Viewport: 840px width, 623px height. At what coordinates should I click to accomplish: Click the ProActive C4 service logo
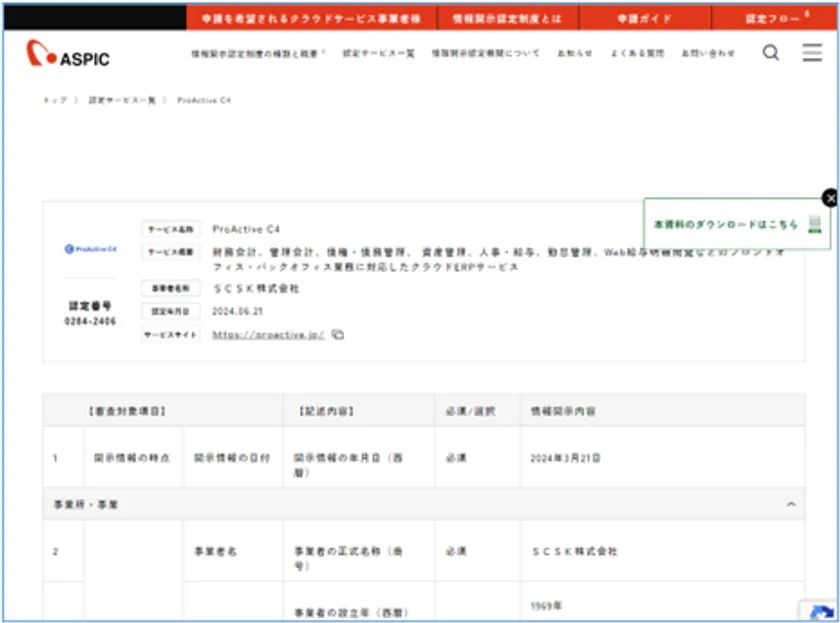[x=90, y=249]
